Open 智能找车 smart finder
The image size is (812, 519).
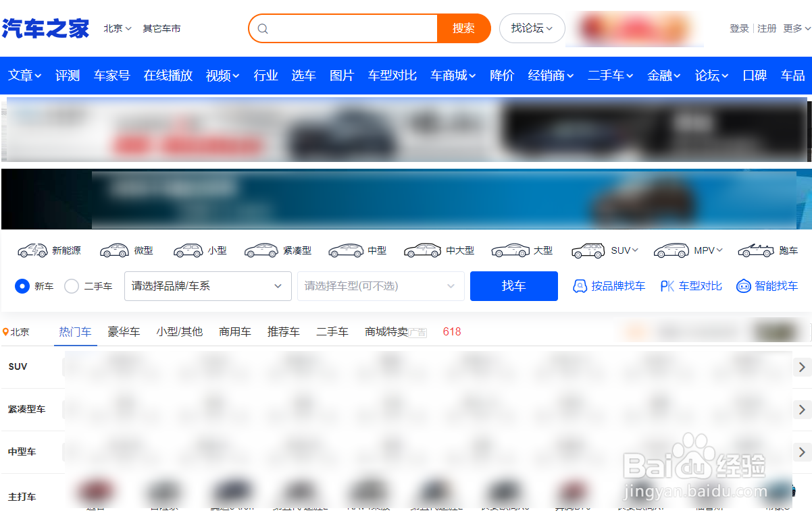point(767,286)
